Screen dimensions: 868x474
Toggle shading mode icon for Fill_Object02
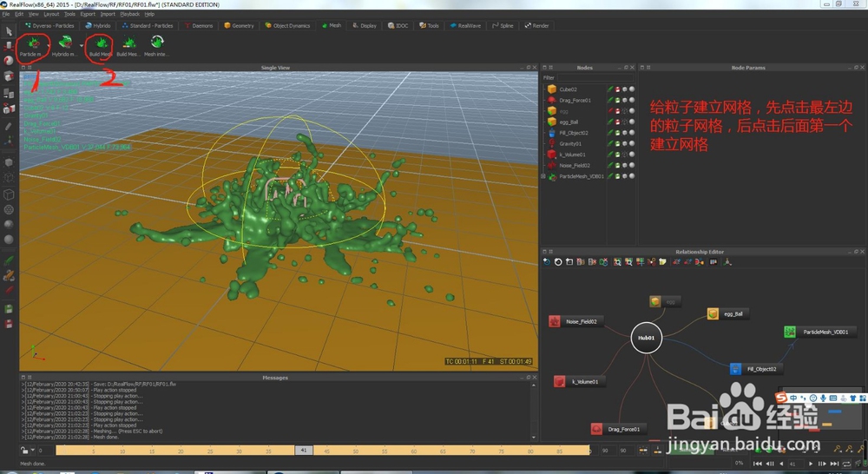624,133
